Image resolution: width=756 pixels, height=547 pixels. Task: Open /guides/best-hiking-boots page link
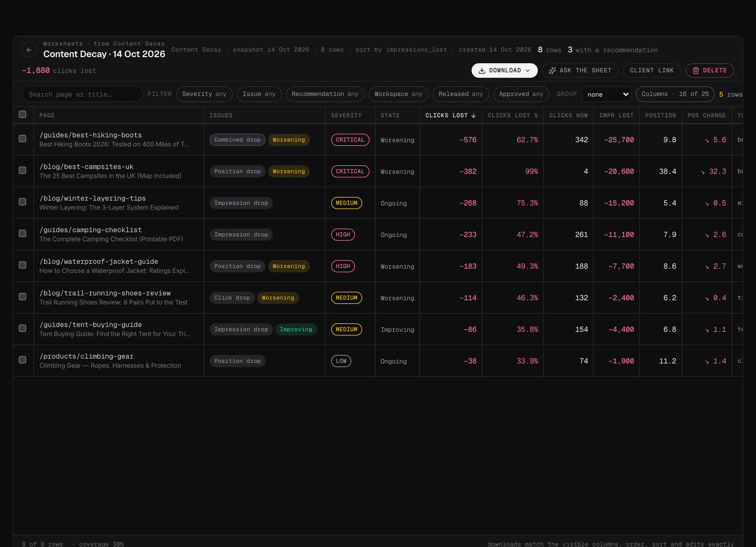(91, 135)
